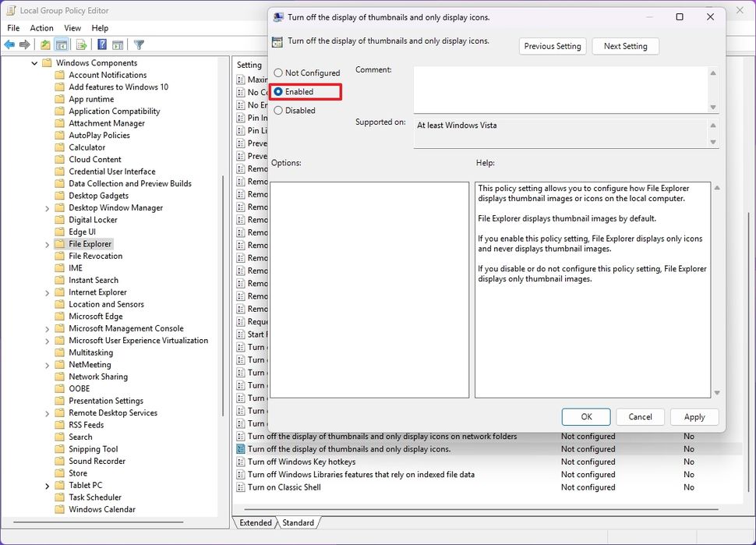Screen dimensions: 756x545
Task: Click the Filter Options funnel icon
Action: pos(137,44)
